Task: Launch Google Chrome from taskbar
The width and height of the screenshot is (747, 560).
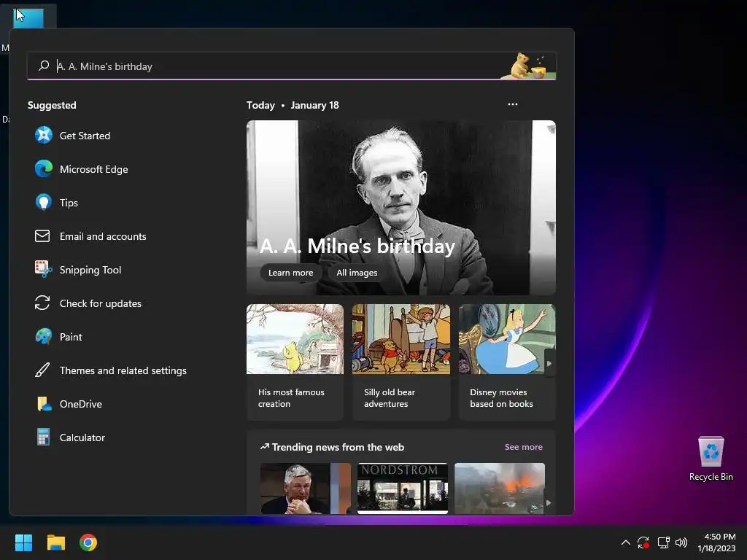Action: (88, 542)
